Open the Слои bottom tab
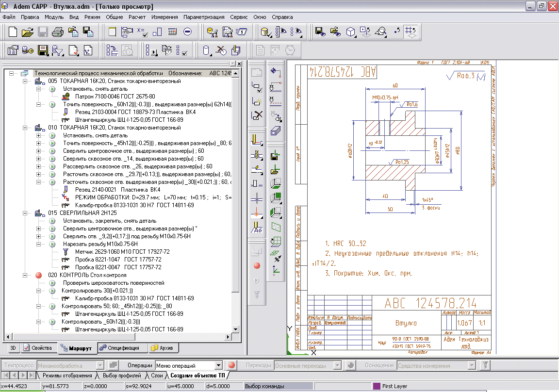Image resolution: width=559 pixels, height=392 pixels. coord(157,376)
